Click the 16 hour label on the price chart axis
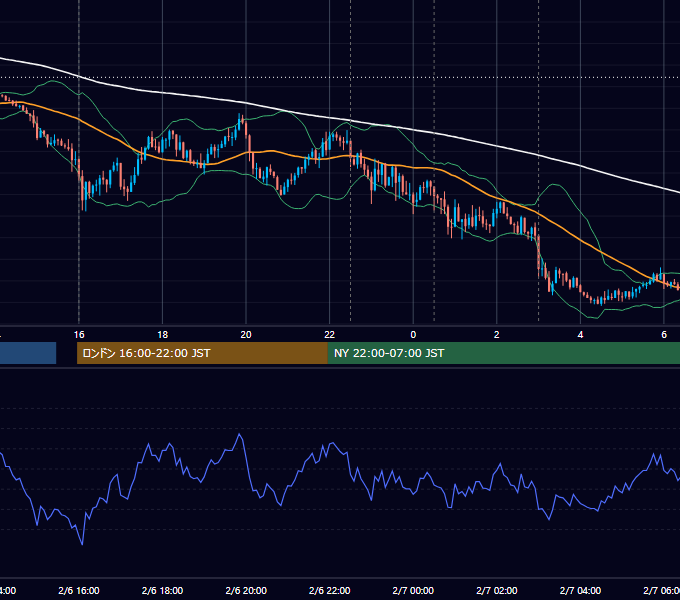This screenshot has height=600, width=680. [x=79, y=335]
